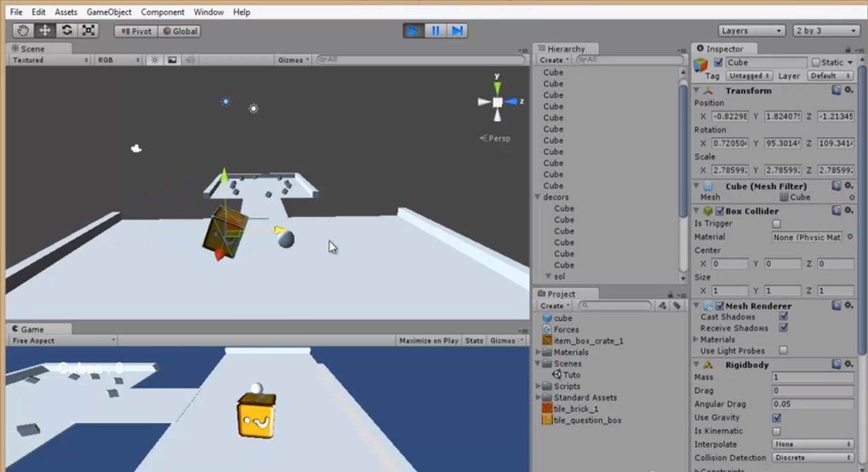Toggle the Static checkbox
The height and width of the screenshot is (472, 868).
point(815,63)
